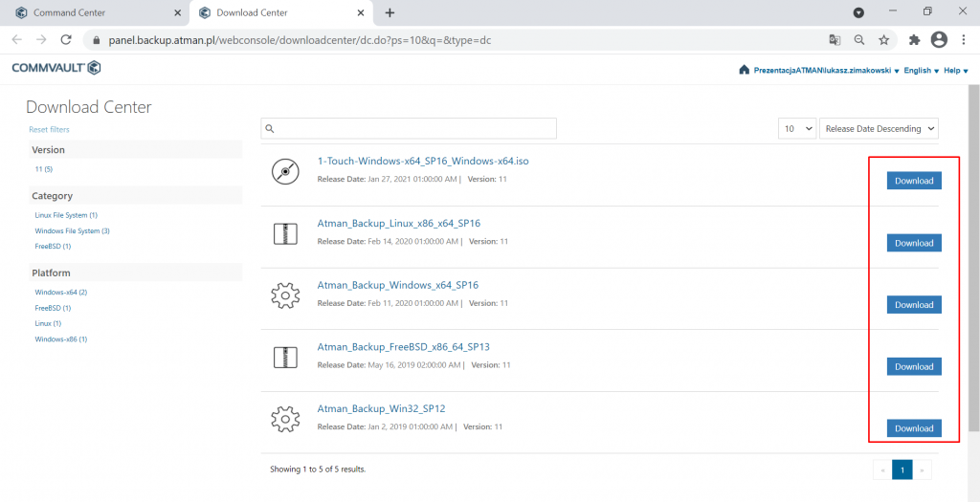Screen dimensions: 980x502
Task: Expand the English language menu
Action: [922, 71]
